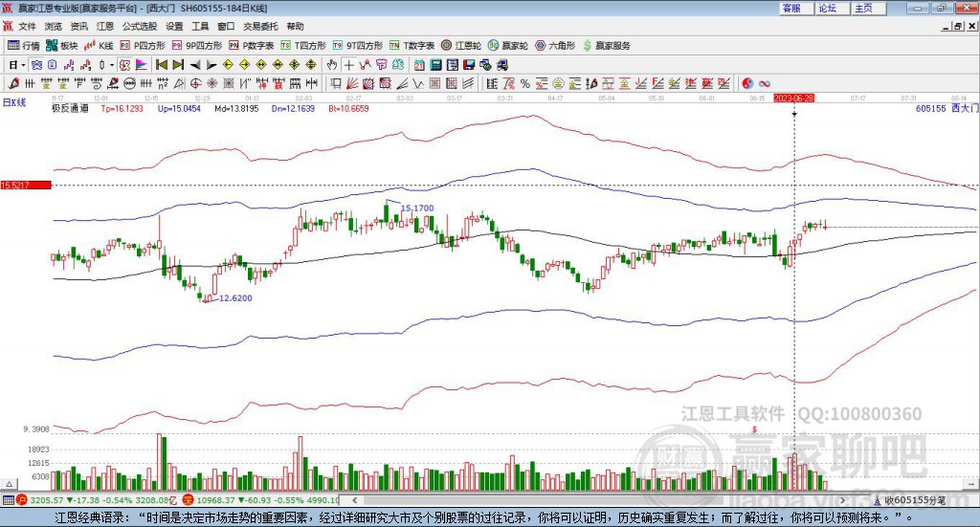
Task: Open the 公式选股 menu
Action: pos(140,26)
